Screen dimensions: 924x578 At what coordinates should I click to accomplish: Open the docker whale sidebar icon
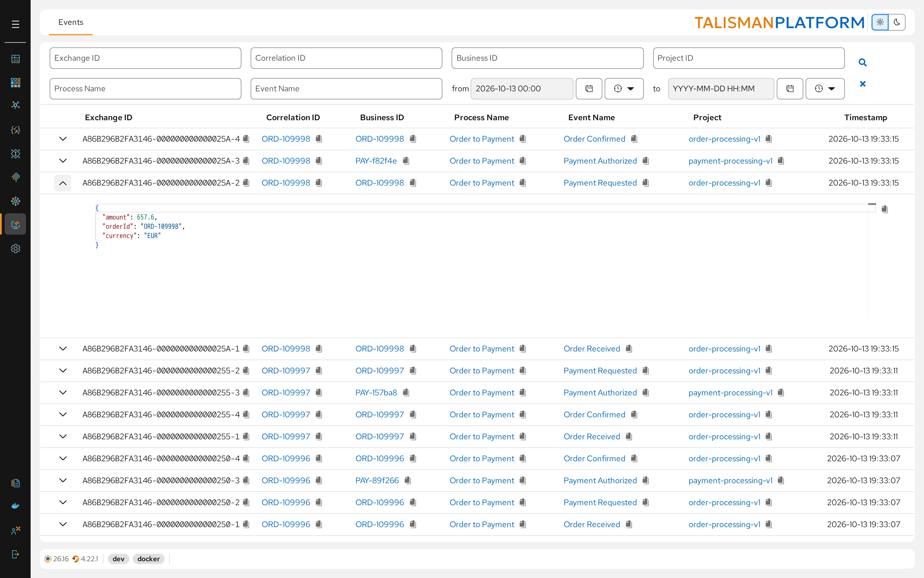click(x=15, y=506)
